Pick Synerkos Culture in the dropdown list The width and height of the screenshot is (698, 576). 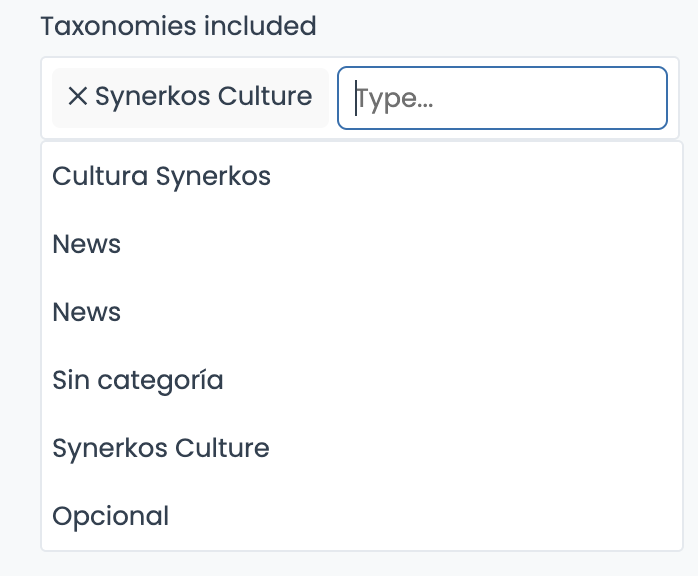(x=161, y=448)
